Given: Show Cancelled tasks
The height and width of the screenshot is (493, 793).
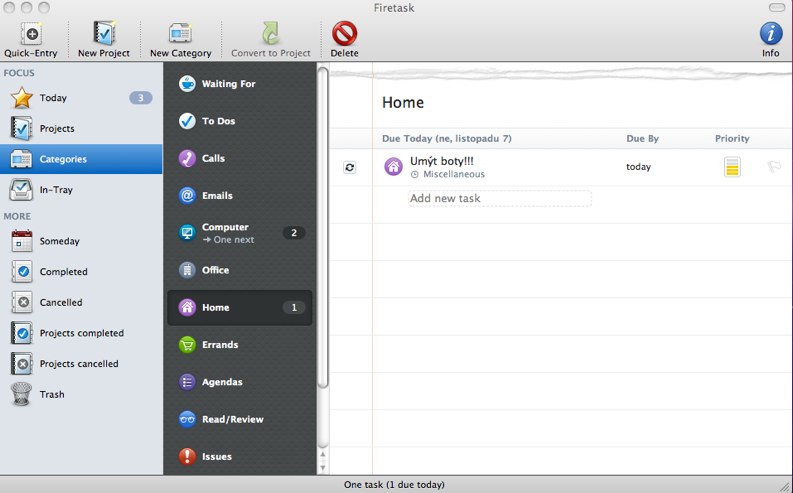Looking at the screenshot, I should coord(81,302).
